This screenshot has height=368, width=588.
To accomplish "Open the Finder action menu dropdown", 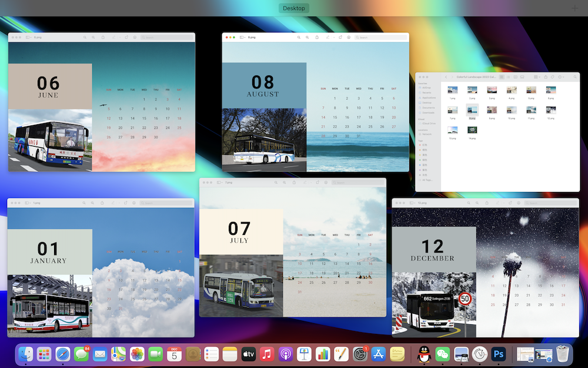I will tap(562, 77).
